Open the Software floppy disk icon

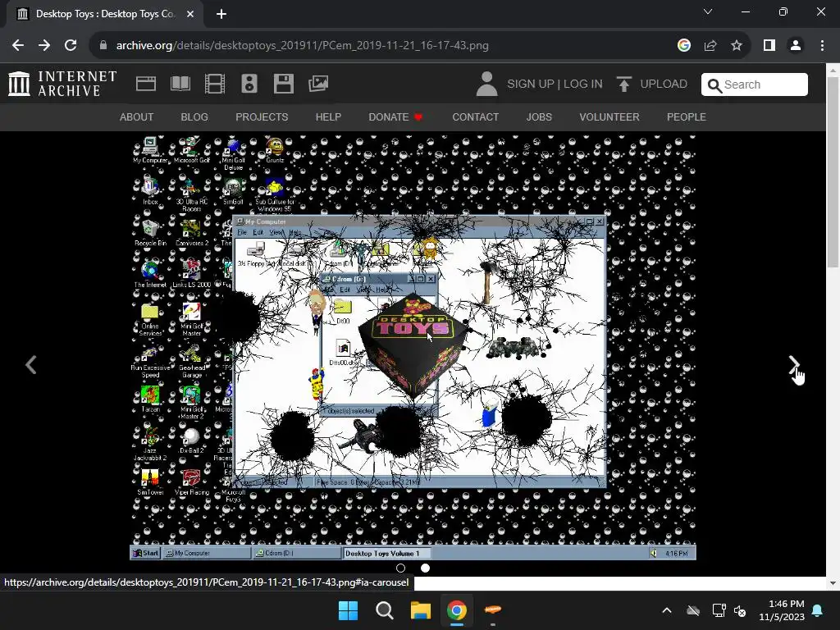click(x=283, y=84)
